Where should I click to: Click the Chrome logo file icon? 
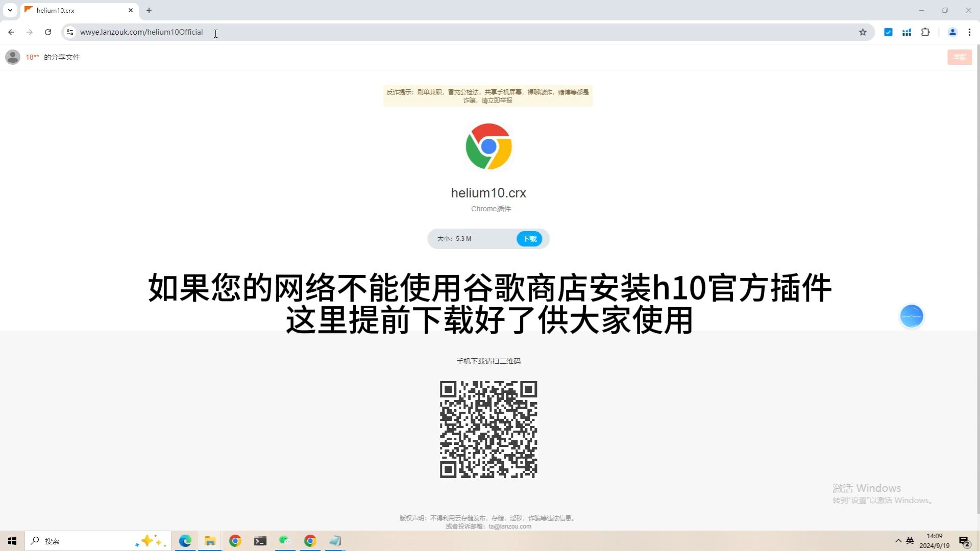(488, 146)
